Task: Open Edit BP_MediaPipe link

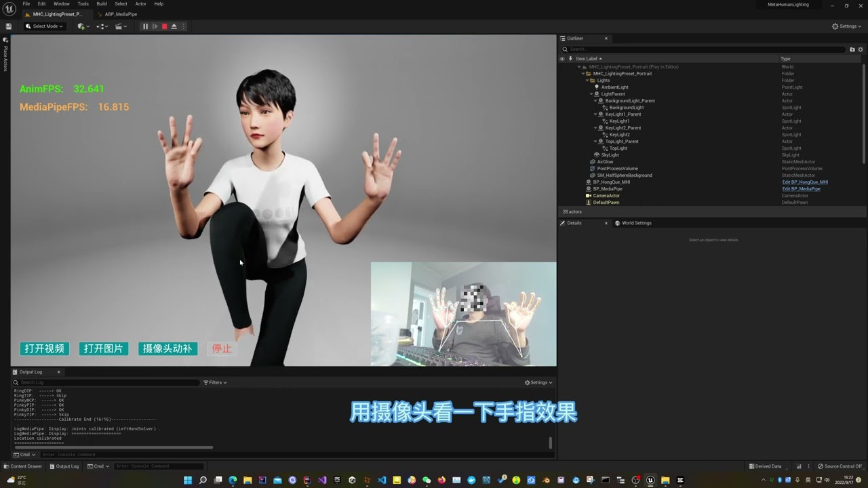Action: tap(801, 189)
